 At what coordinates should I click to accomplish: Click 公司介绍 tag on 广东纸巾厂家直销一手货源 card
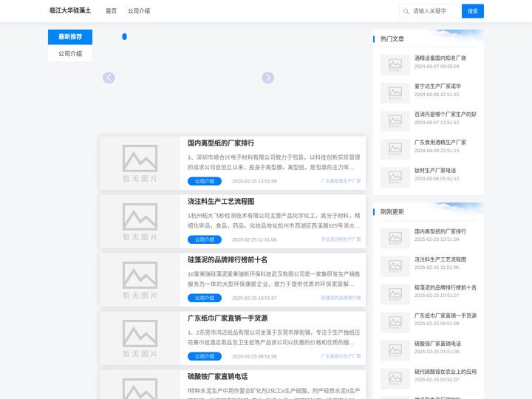(x=205, y=356)
